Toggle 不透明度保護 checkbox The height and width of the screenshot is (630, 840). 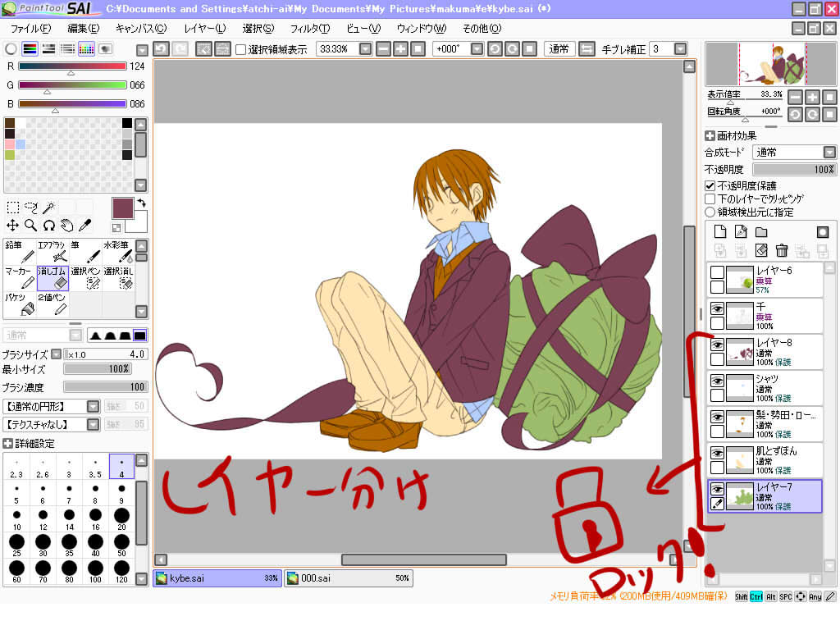click(x=710, y=186)
